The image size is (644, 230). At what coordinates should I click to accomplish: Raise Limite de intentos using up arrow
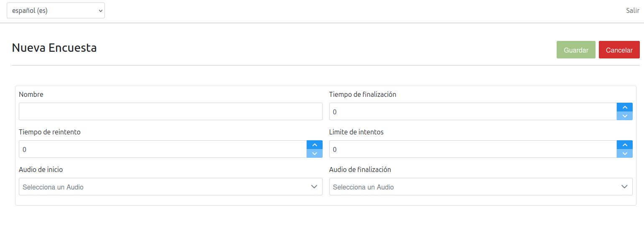624,145
